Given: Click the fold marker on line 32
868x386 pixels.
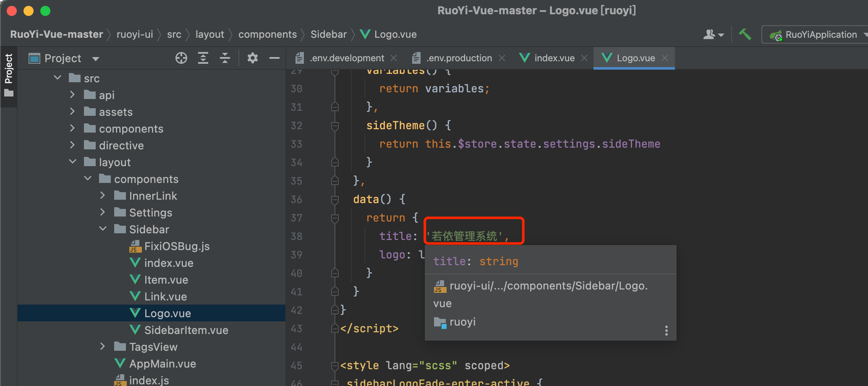Looking at the screenshot, I should (335, 125).
